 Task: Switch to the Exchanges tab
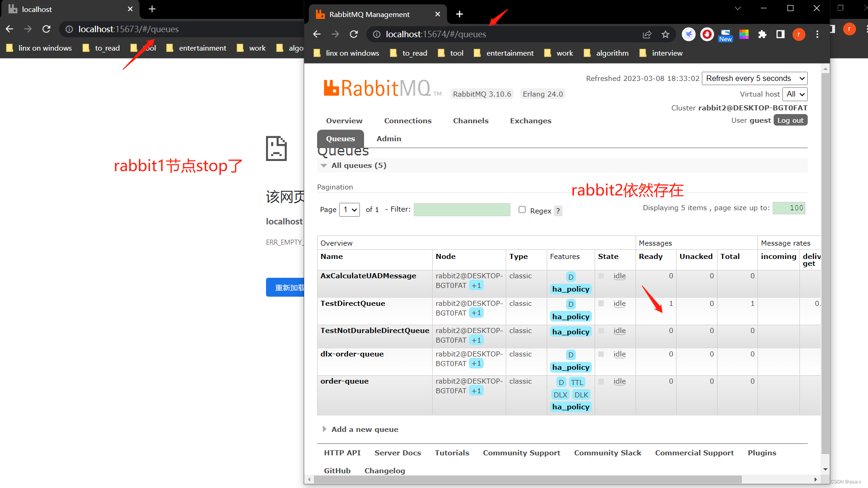click(531, 121)
